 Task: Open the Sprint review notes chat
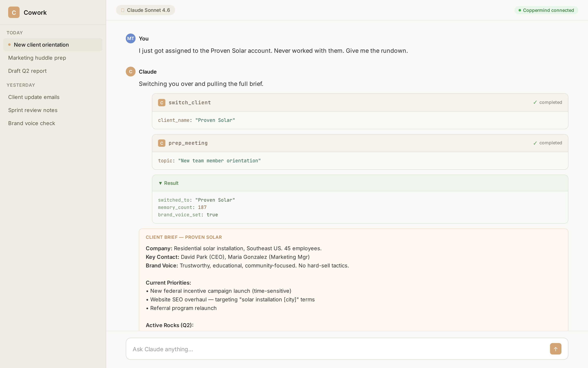pos(53,110)
